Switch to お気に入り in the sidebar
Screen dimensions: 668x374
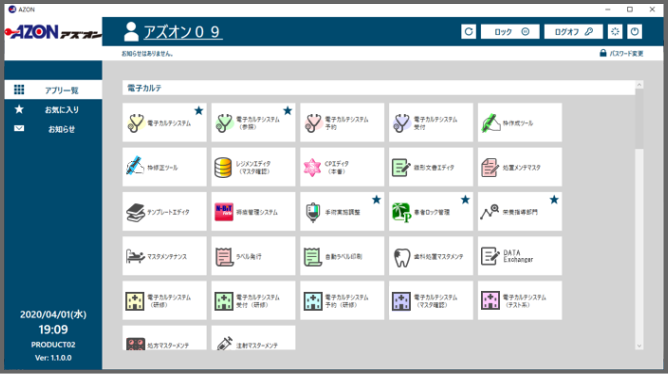click(53, 109)
